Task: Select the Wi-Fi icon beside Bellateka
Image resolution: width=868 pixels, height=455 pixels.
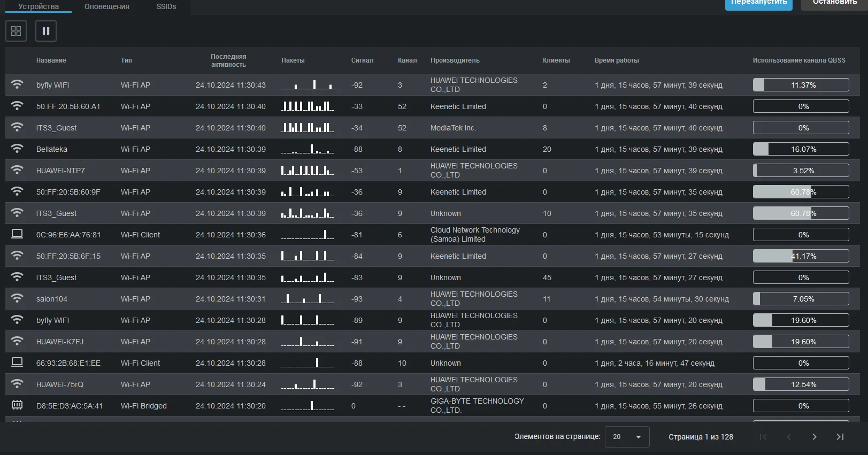Action: (17, 149)
